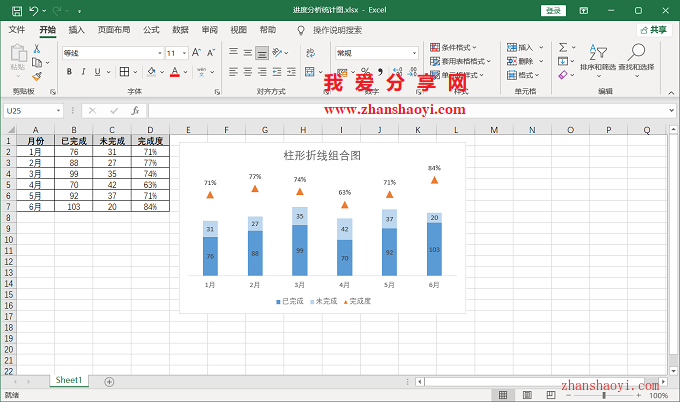
Task: Decrease indent
Action: [277, 72]
